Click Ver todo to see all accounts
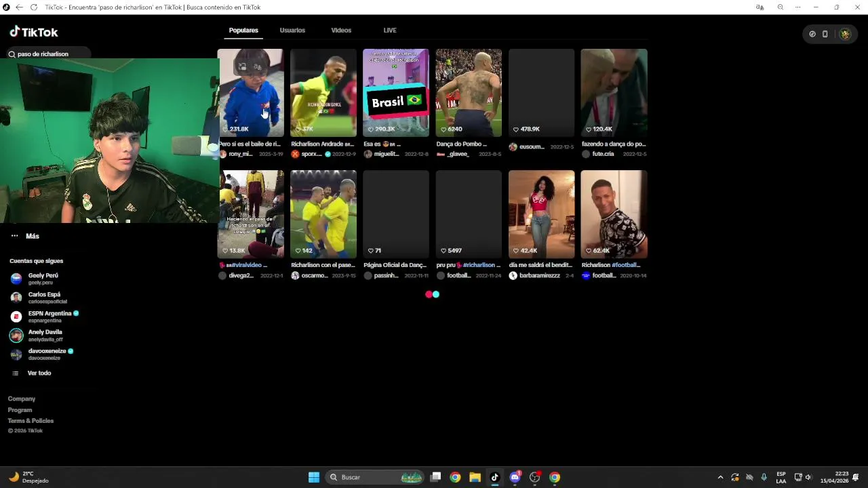868x488 pixels. coord(39,373)
